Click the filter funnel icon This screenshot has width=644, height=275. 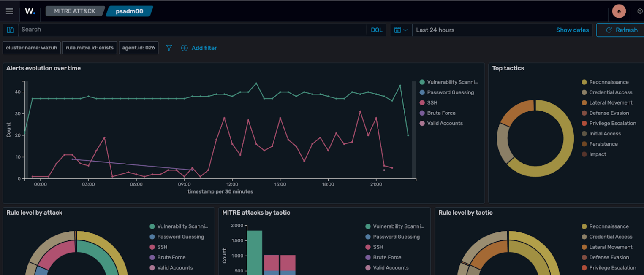point(169,48)
